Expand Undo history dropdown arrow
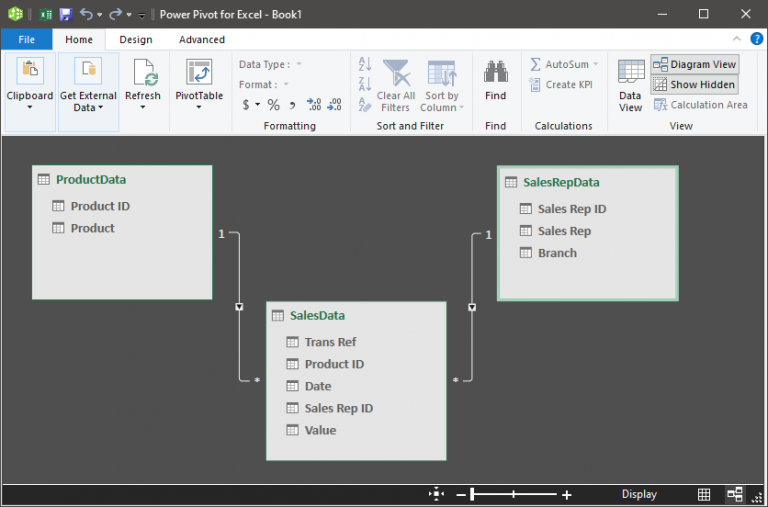The image size is (768, 507). pos(99,15)
